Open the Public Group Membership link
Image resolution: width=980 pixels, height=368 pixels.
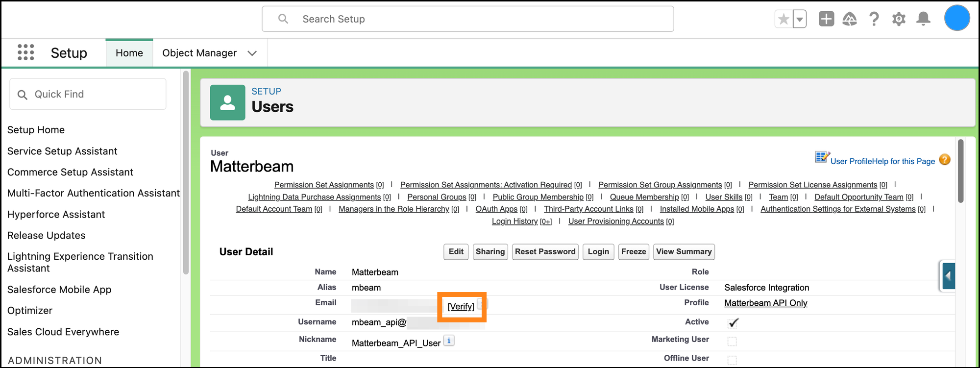coord(538,197)
